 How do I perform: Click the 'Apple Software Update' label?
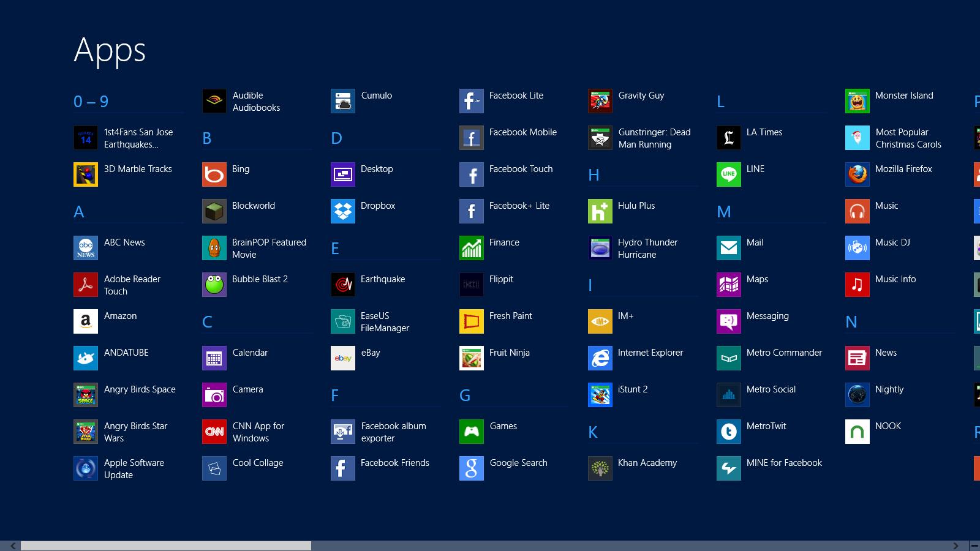tap(134, 469)
